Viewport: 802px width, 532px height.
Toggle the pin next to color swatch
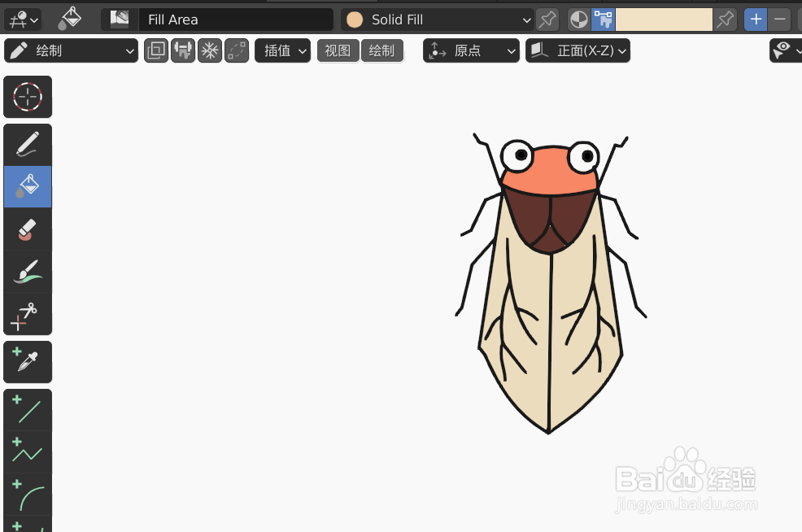click(726, 20)
